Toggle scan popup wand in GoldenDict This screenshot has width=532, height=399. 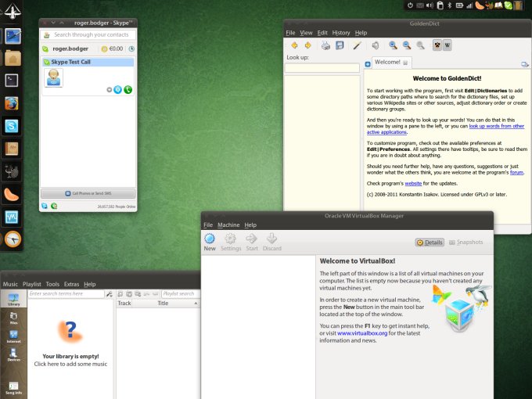357,45
